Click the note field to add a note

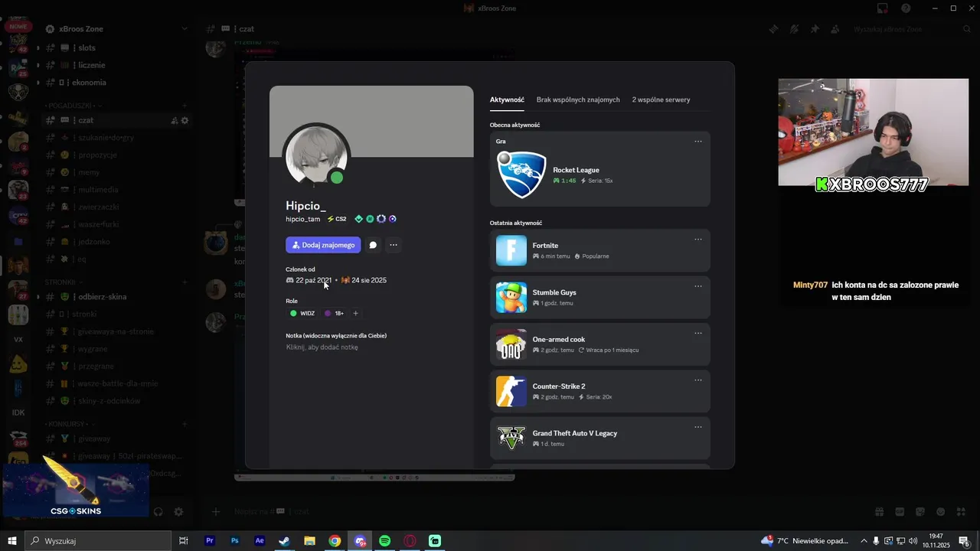[322, 347]
